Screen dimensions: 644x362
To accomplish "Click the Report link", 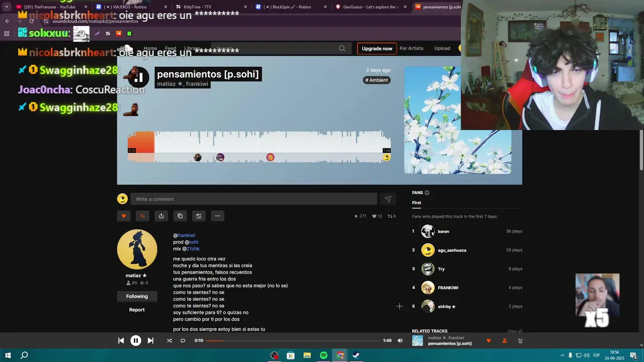I will point(137,310).
